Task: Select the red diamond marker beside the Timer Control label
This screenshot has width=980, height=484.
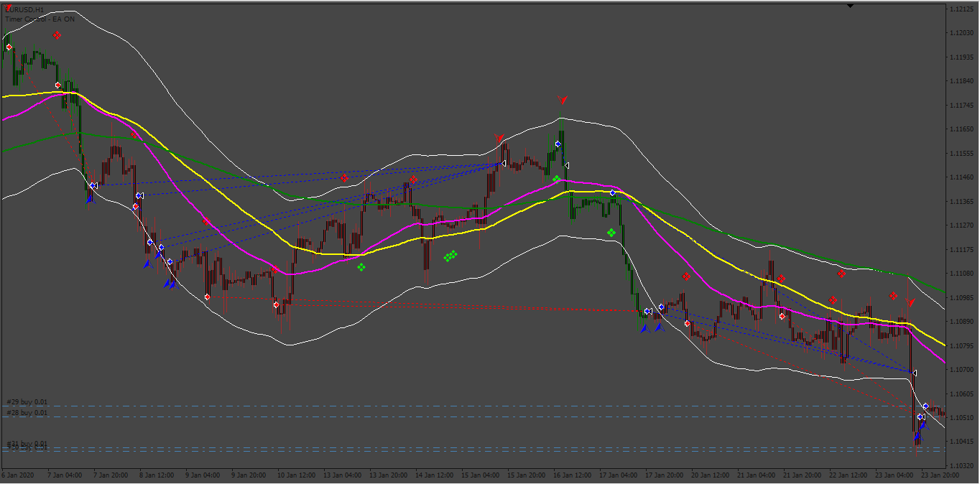Action: pyautogui.click(x=57, y=34)
